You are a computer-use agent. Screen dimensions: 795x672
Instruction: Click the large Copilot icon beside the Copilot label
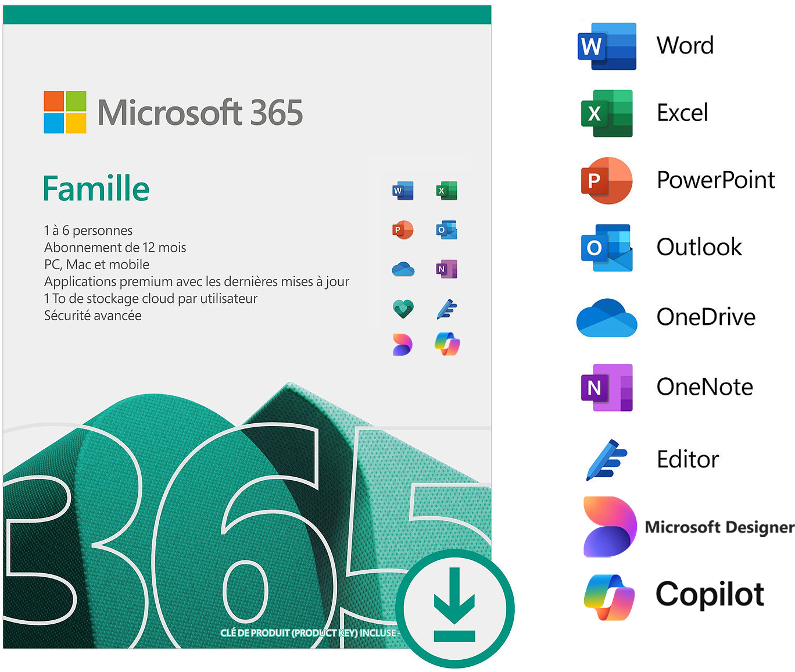pyautogui.click(x=609, y=597)
